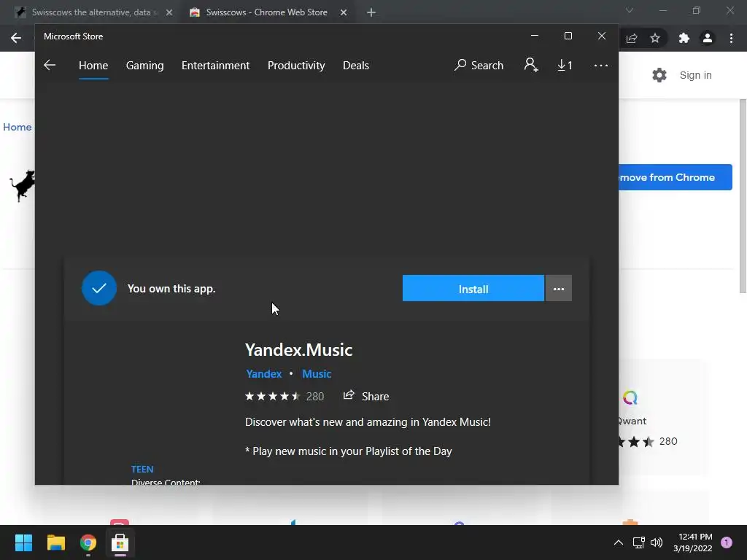The height and width of the screenshot is (560, 747).
Task: Open the Deals tab
Action: [x=356, y=65]
